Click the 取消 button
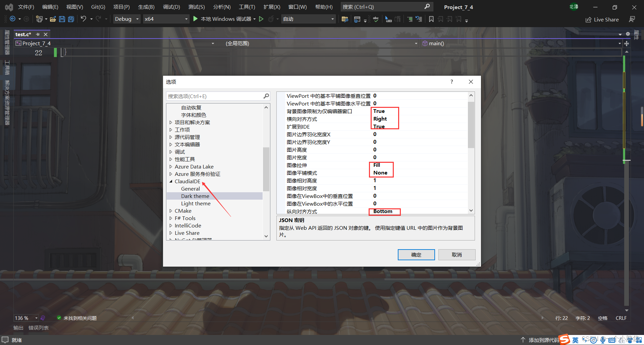The height and width of the screenshot is (345, 644). (457, 255)
